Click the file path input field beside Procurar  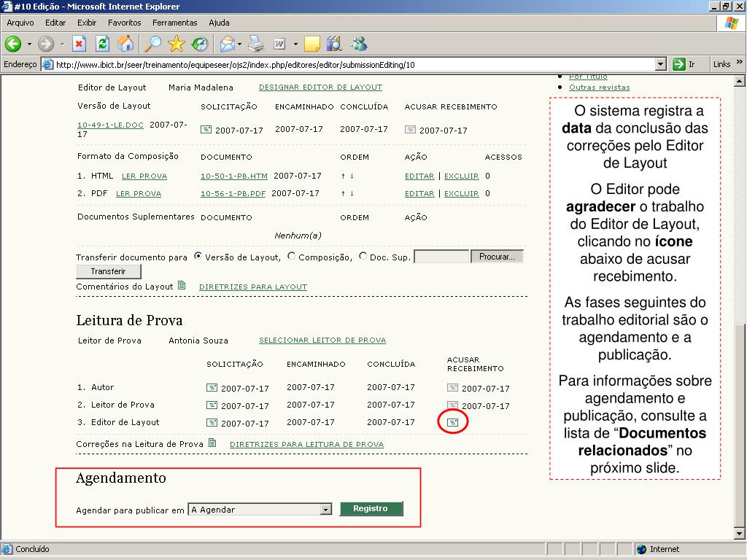pyautogui.click(x=441, y=257)
